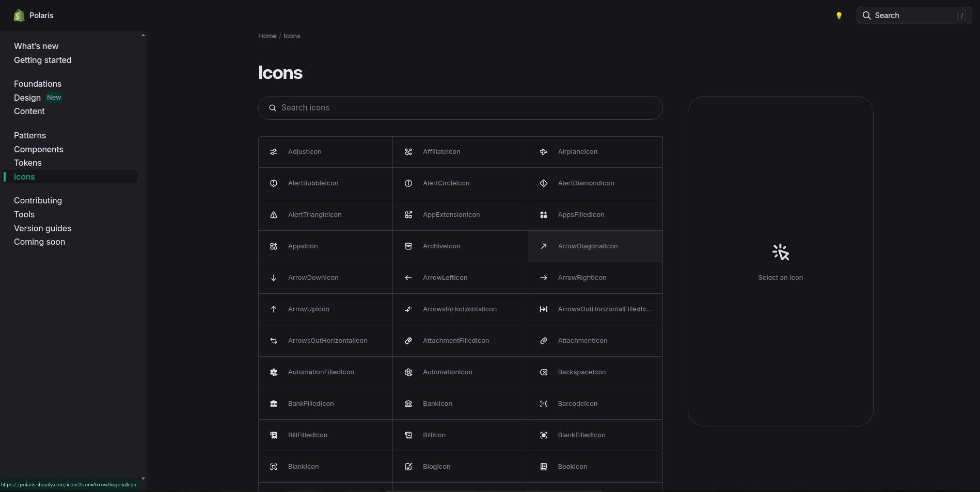
Task: Go to Tokens in the sidebar
Action: click(x=28, y=163)
